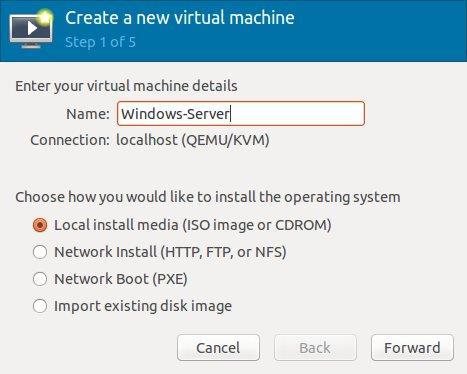Focus the Name field containing Windows-Server

click(x=241, y=114)
